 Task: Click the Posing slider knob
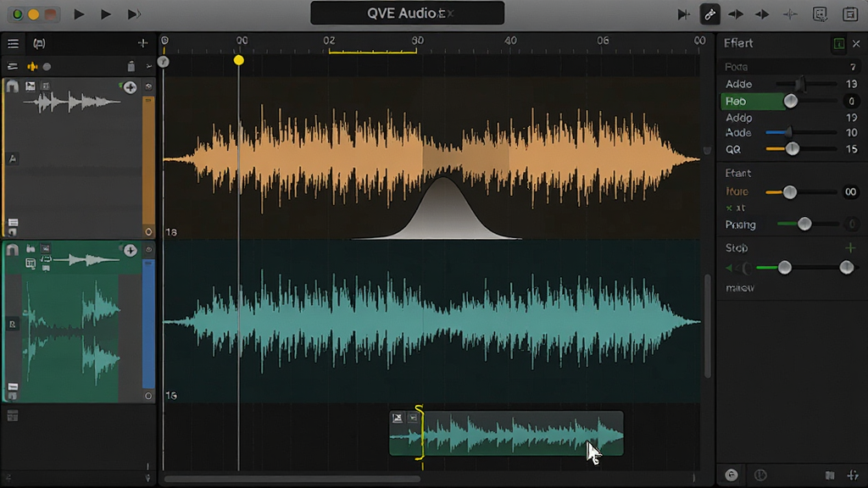804,224
